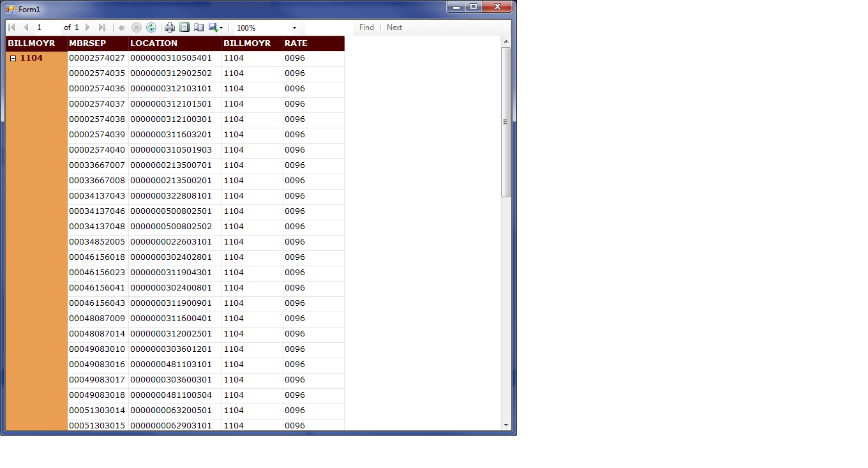This screenshot has height=468, width=868.
Task: Select cell 0000000302402801
Action: tap(175, 257)
